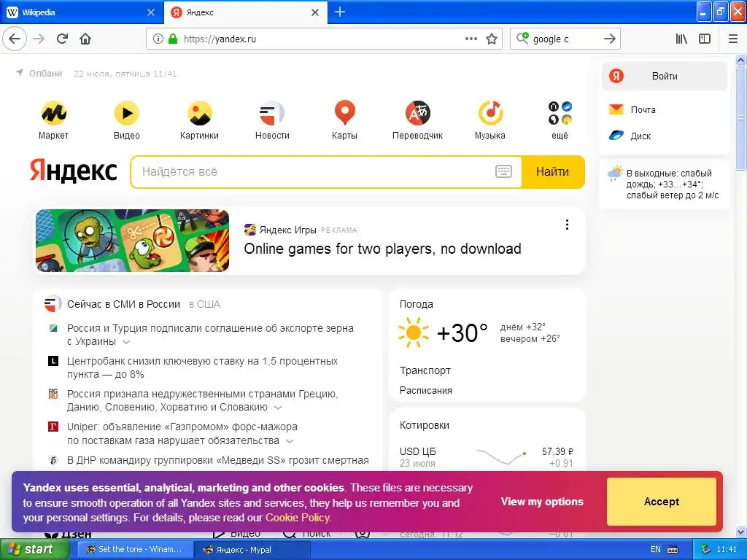Image resolution: width=747 pixels, height=560 pixels.
Task: Switch to Winamp taskbar window
Action: [135, 549]
